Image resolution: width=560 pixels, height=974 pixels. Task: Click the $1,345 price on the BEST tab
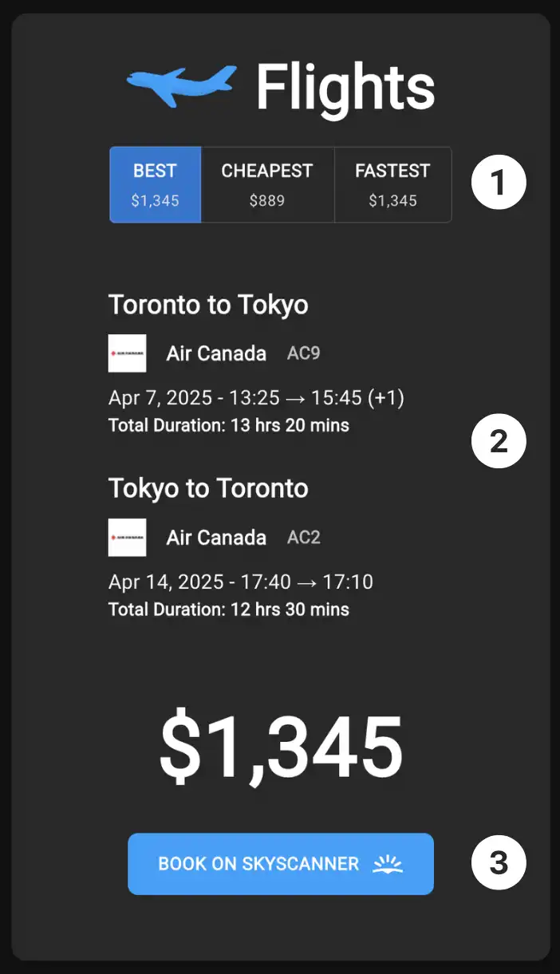tap(155, 200)
